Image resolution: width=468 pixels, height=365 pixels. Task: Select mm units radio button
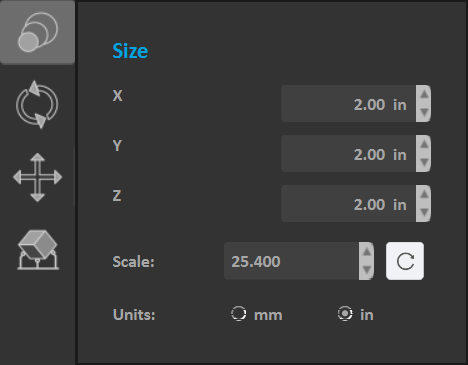[x=239, y=314]
